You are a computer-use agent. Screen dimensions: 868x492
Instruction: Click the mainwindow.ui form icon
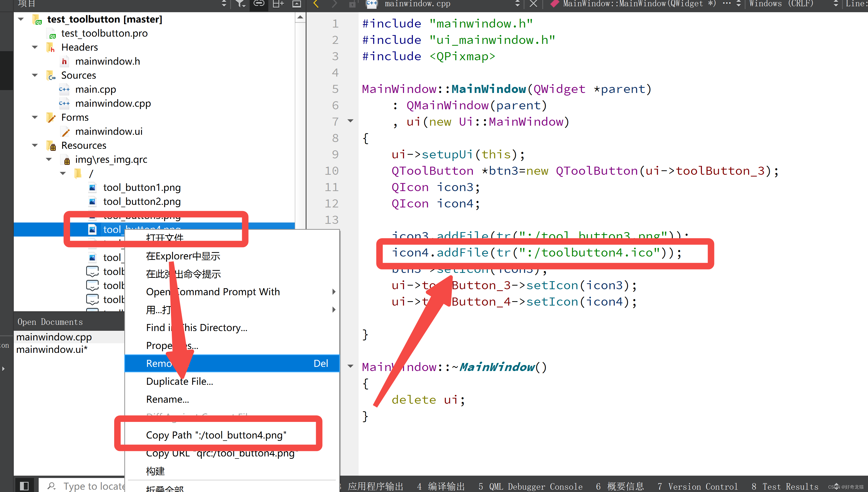pos(65,132)
